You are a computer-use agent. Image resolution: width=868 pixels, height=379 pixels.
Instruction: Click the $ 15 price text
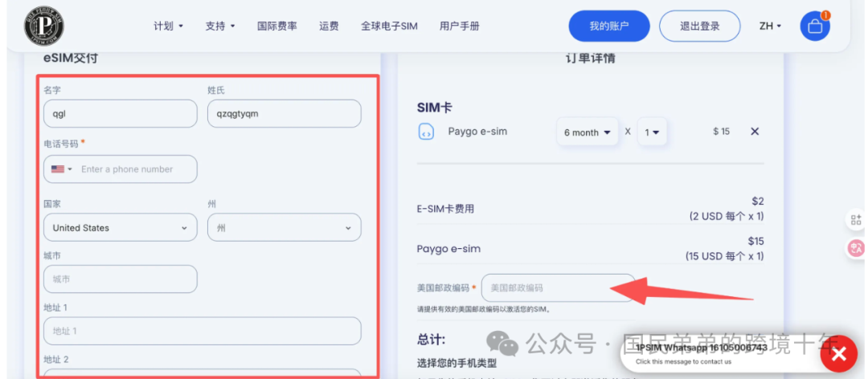[x=721, y=132]
